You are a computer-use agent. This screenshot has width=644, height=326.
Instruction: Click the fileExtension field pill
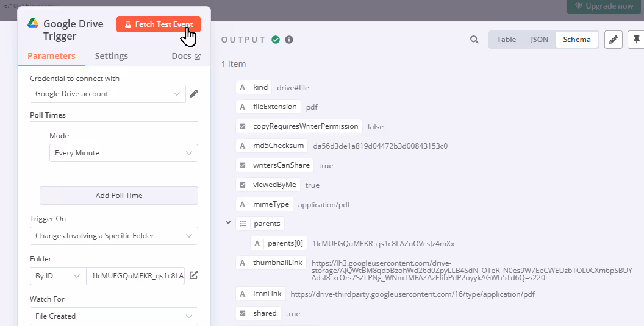(268, 107)
